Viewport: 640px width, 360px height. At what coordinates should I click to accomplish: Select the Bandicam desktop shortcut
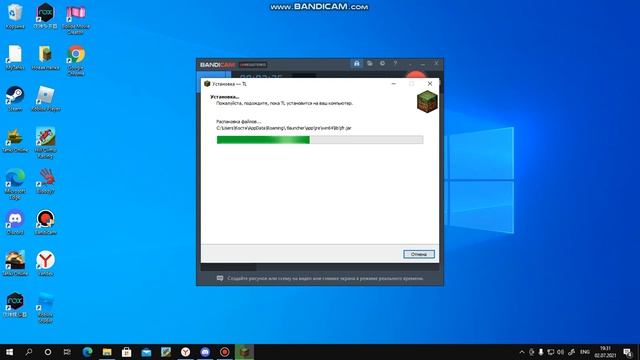[45, 222]
